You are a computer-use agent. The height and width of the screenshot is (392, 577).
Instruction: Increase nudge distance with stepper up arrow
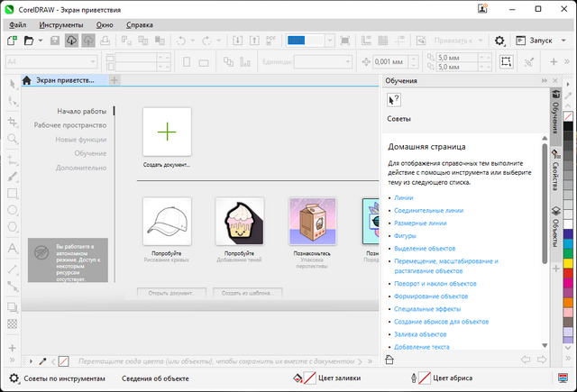(x=414, y=59)
